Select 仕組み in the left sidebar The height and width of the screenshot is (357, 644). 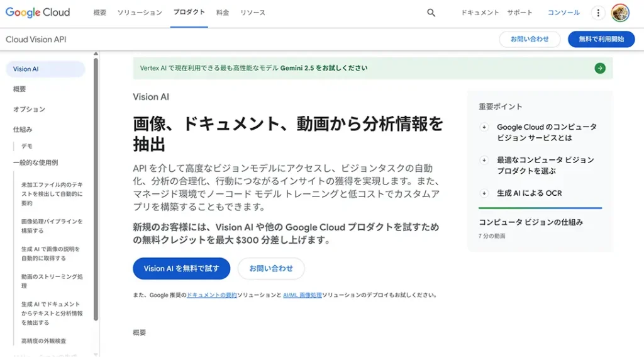pyautogui.click(x=23, y=129)
